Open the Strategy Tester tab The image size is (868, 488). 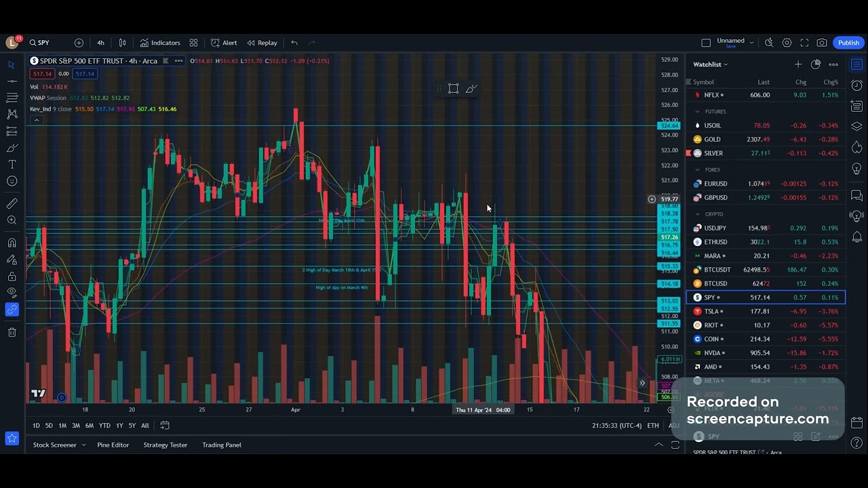(165, 445)
